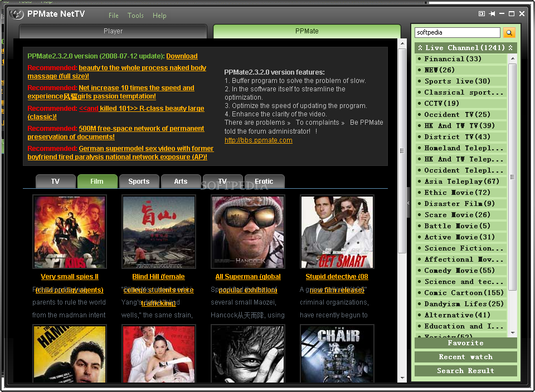This screenshot has height=392, width=535.
Task: Select Battle Movie(5) channel category
Action: click(461, 226)
